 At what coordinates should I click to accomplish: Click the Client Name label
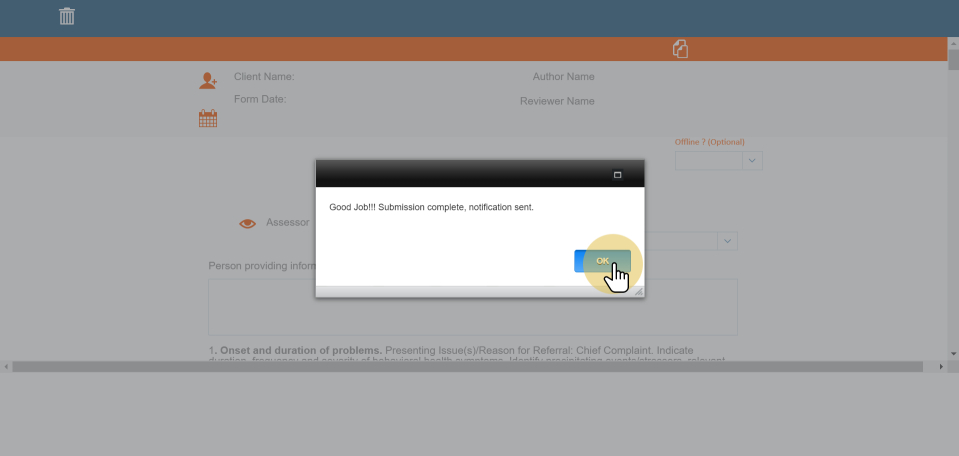(x=264, y=77)
